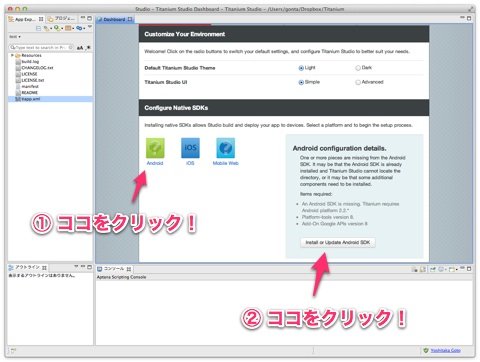Maximize the console panel
480x362 pixels.
[x=469, y=269]
